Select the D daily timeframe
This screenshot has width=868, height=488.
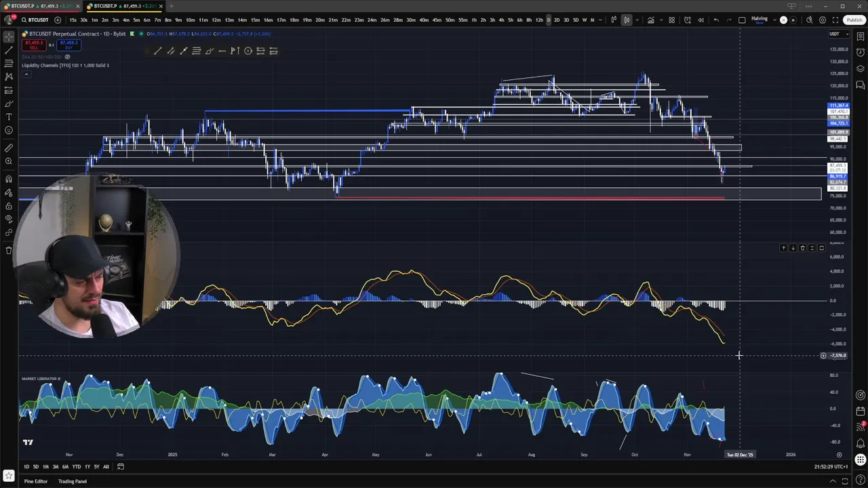549,20
